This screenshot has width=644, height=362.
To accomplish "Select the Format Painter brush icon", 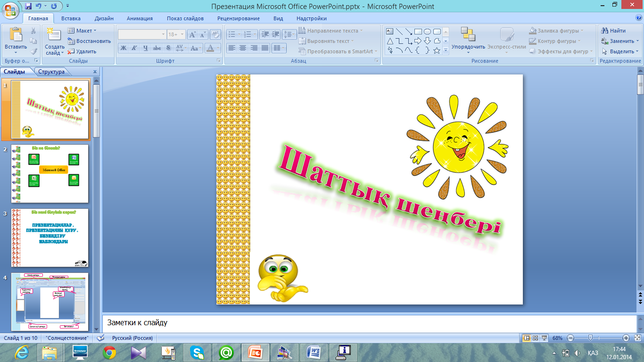I will point(33,51).
